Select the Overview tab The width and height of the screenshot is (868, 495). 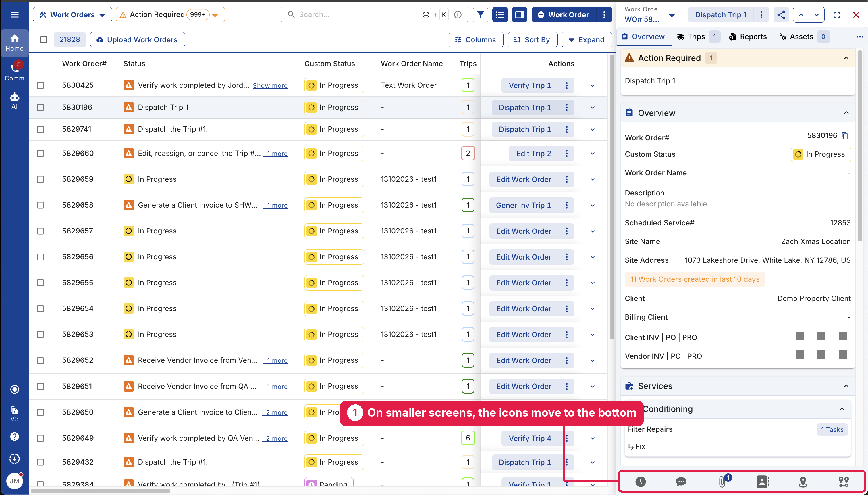pyautogui.click(x=643, y=37)
